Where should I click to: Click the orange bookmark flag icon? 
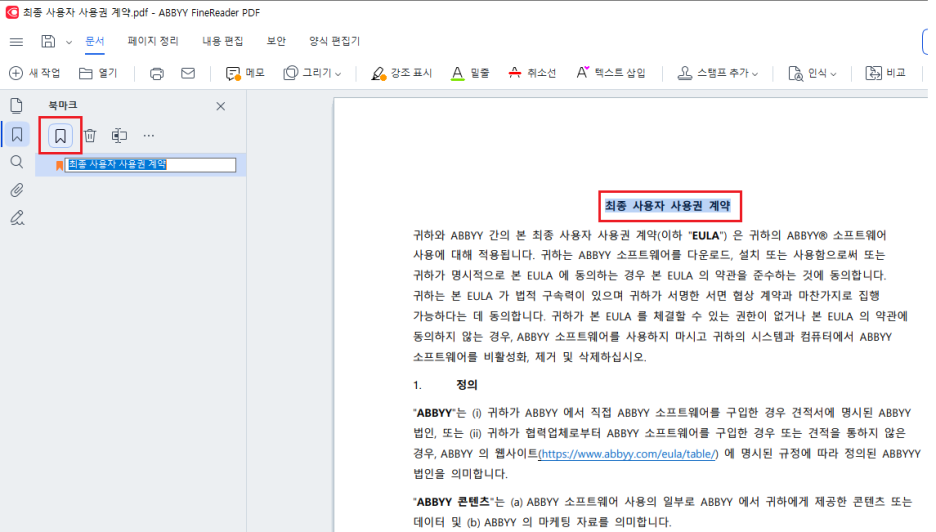[59, 165]
